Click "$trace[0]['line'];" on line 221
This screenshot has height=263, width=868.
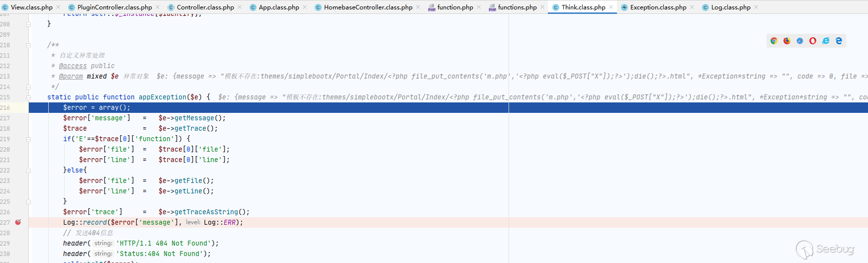pos(194,160)
